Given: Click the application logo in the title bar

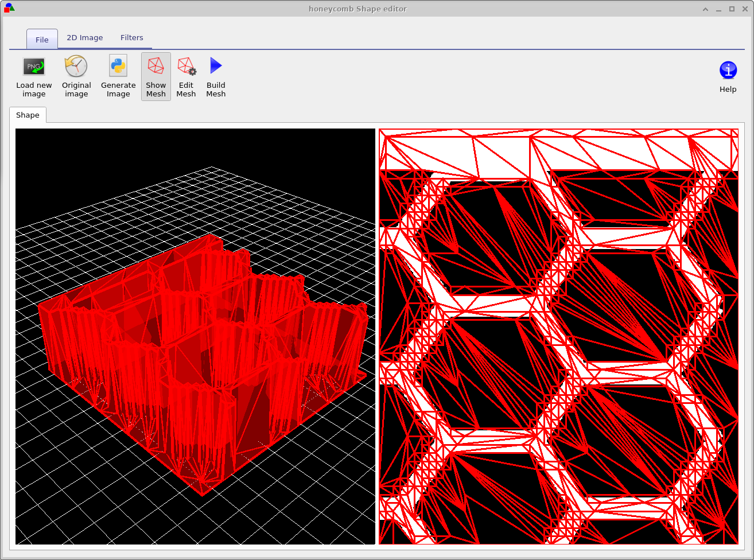Looking at the screenshot, I should [9, 8].
